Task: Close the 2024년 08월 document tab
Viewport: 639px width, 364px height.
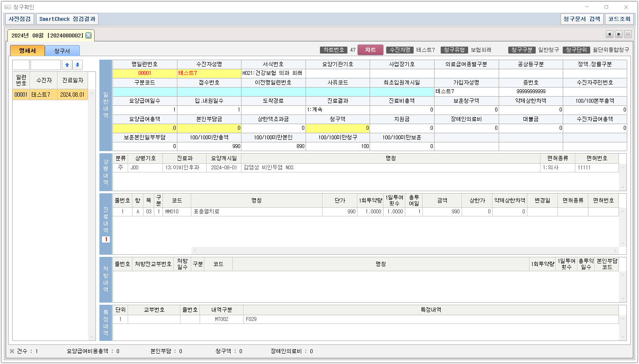Action: click(88, 35)
